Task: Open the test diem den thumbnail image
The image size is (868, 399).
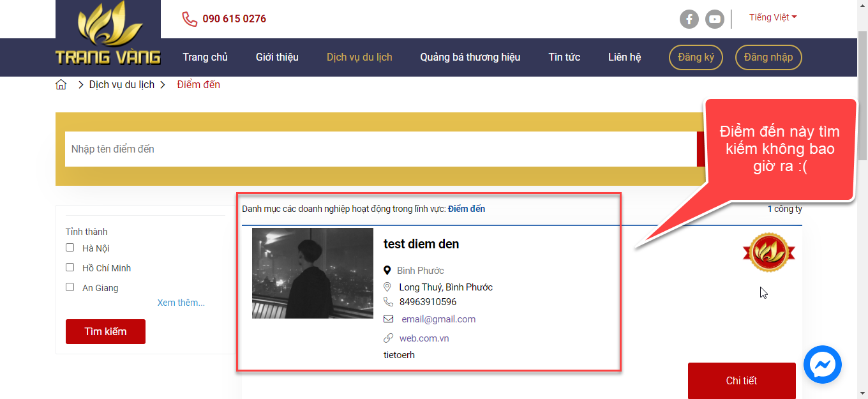Action: click(313, 273)
